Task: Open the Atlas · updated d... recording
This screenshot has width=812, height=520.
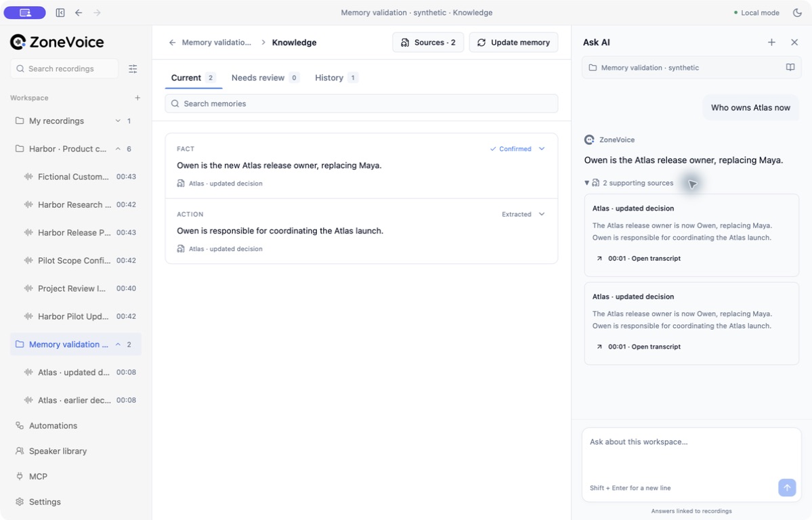Action: click(76, 372)
